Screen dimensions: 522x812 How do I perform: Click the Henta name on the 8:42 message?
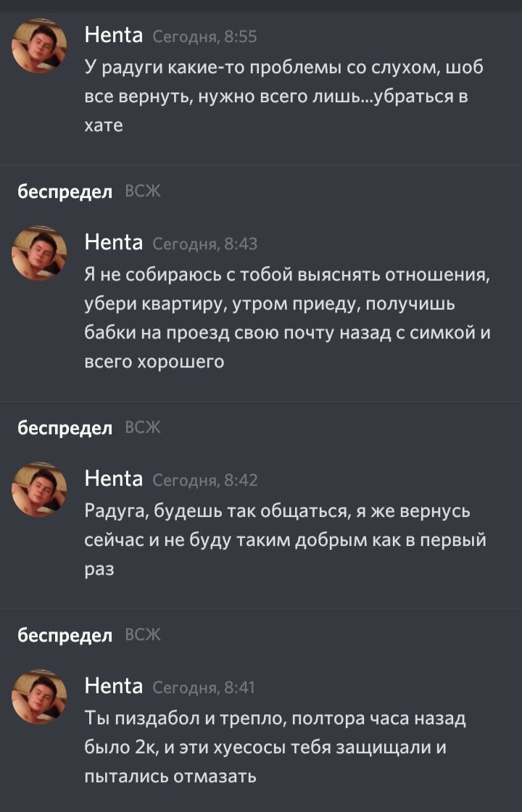[x=114, y=478]
